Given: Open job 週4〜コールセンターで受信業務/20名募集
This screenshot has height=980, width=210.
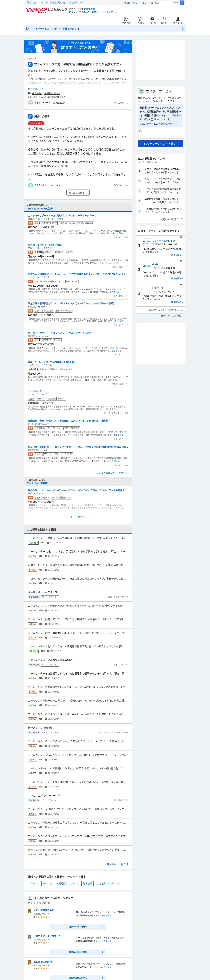Looking at the screenshot, I should click(x=51, y=362).
